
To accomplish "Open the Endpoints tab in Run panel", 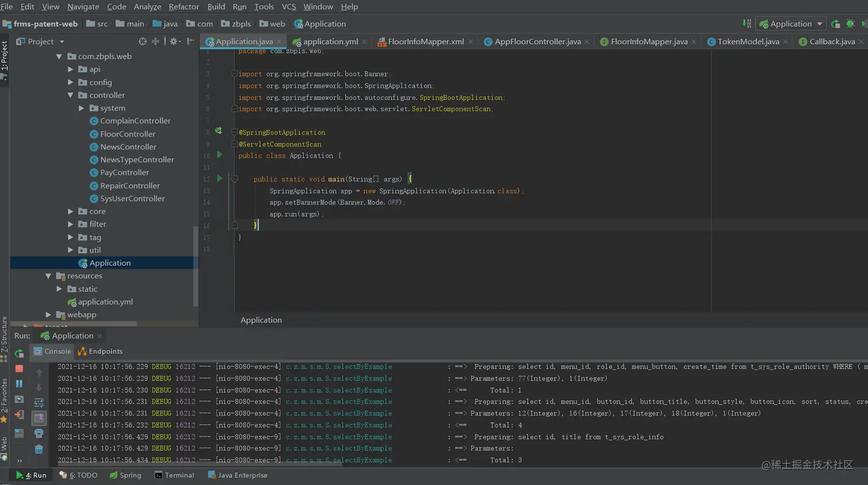I will click(x=100, y=351).
